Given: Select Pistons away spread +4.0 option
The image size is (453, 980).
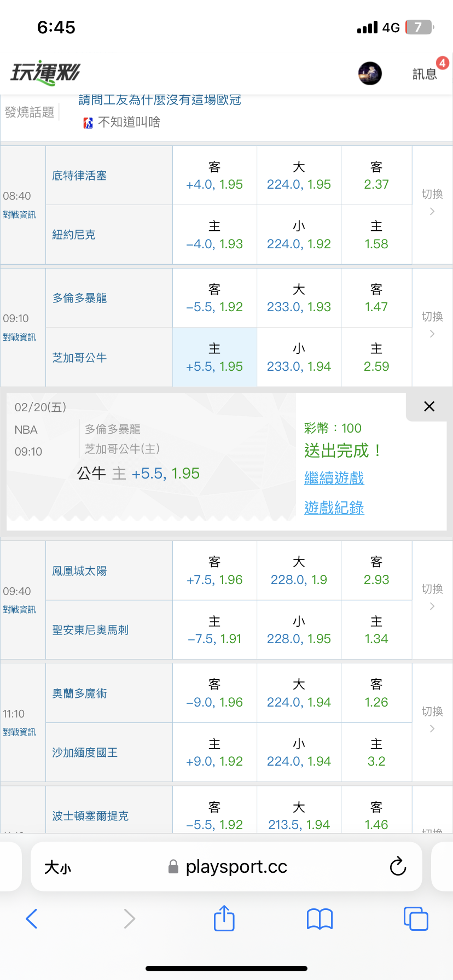Looking at the screenshot, I should tap(214, 176).
